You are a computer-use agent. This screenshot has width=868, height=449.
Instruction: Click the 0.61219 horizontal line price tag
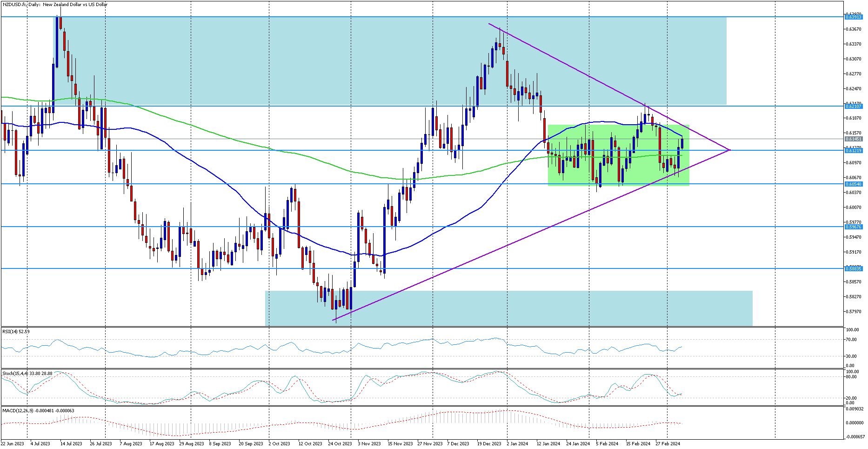pyautogui.click(x=854, y=150)
